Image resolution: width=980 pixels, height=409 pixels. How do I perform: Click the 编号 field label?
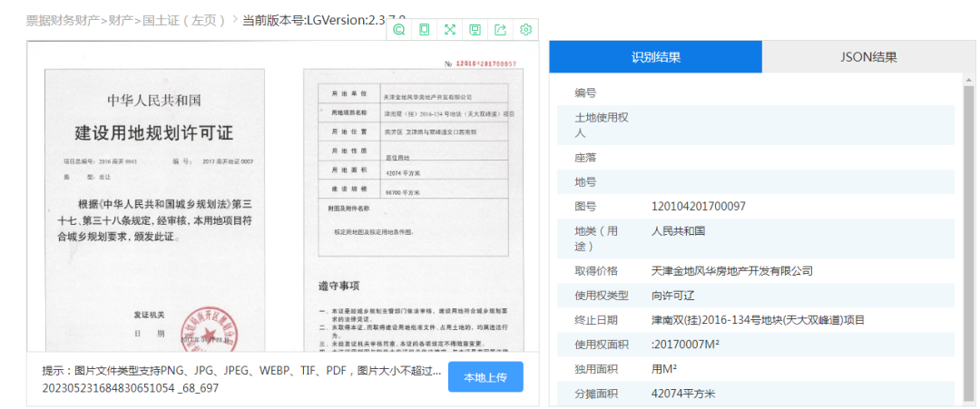tap(585, 93)
